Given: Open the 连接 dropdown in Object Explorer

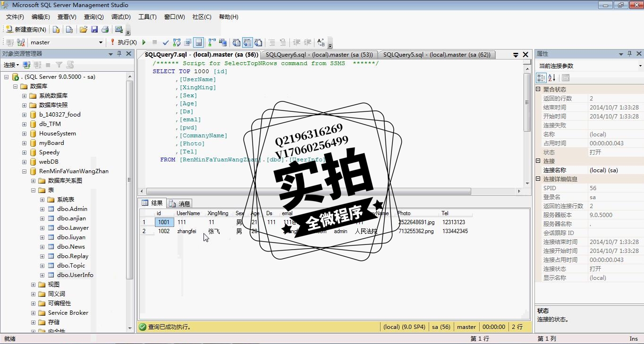Looking at the screenshot, I should tap(11, 65).
